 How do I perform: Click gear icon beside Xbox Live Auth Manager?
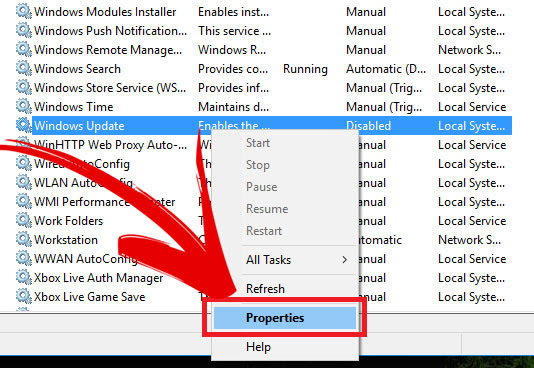pos(23,278)
